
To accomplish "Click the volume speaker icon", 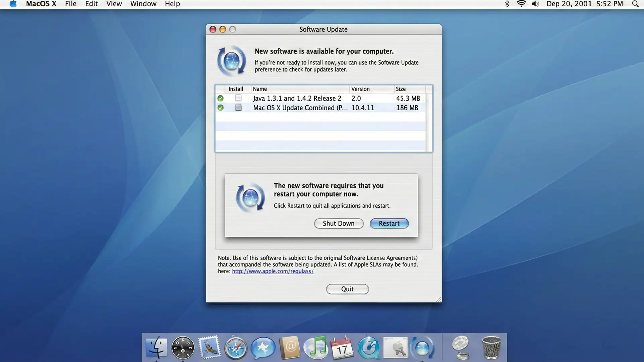I will (535, 4).
